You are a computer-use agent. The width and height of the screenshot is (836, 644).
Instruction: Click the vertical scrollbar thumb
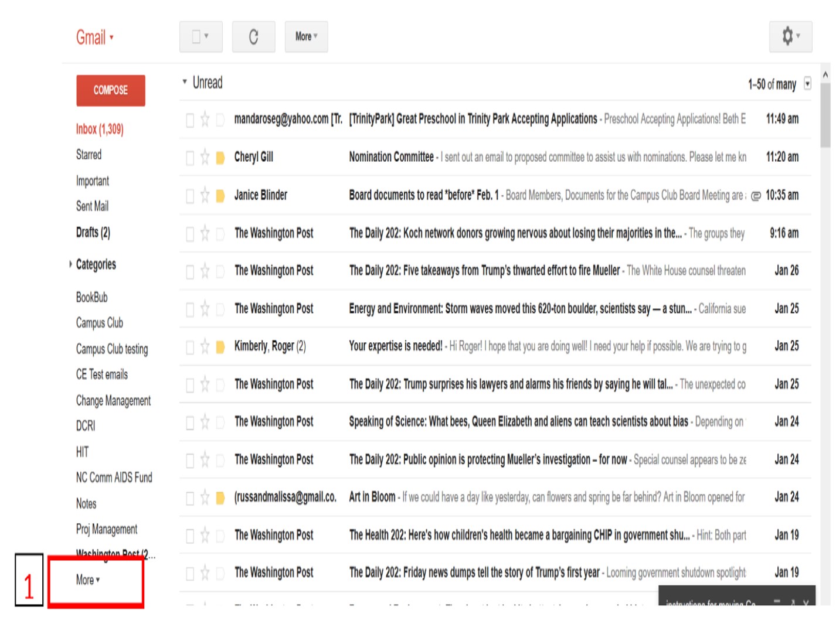(825, 115)
